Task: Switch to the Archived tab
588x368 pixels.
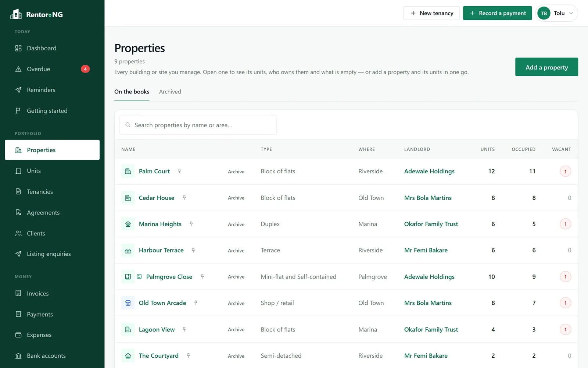Action: 170,92
